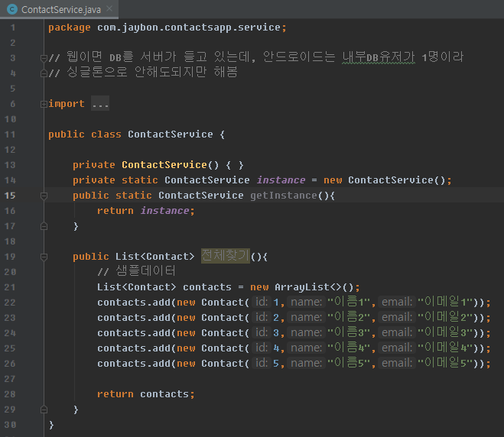This screenshot has height=437, width=504.
Task: Click line number 15 in the gutter
Action: [10, 196]
